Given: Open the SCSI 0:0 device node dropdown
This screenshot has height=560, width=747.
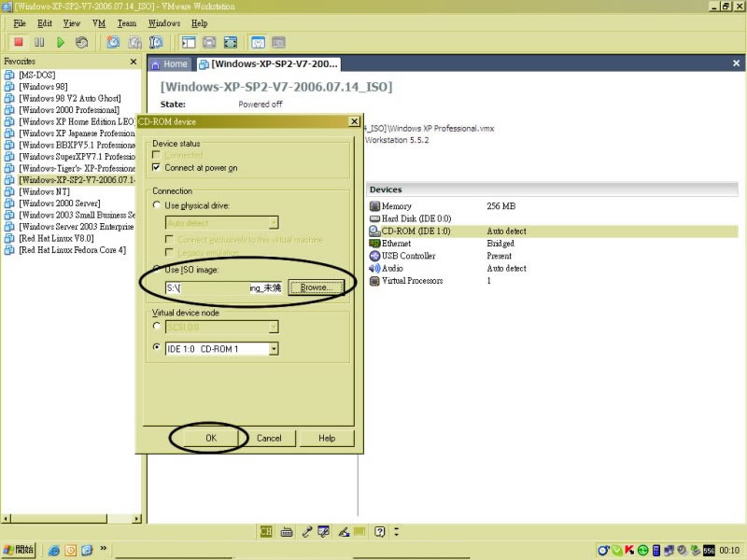Looking at the screenshot, I should pyautogui.click(x=274, y=328).
